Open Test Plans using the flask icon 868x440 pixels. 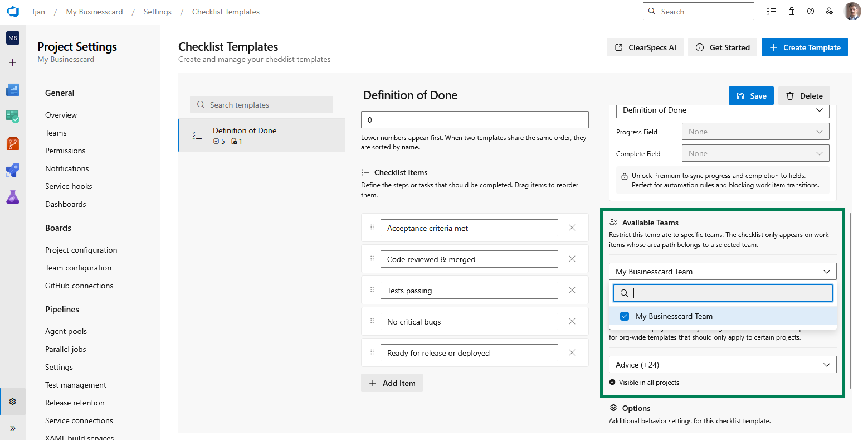12,197
